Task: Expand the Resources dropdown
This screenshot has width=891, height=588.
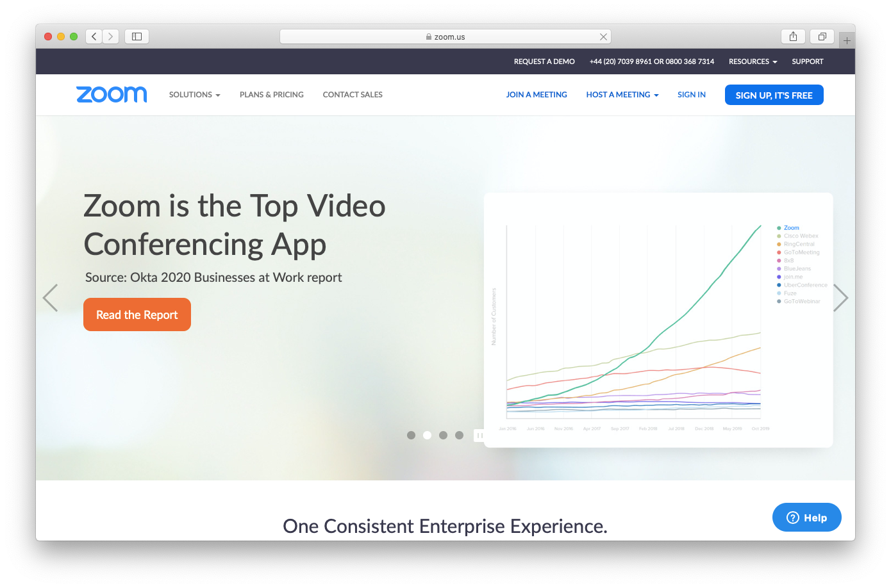Action: pyautogui.click(x=753, y=61)
